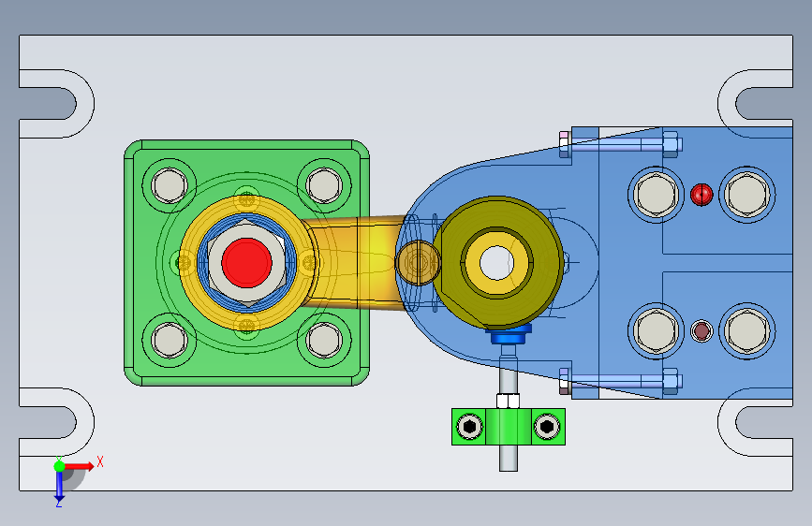
Task: Pick the upper-right hex bolt on the blue bracket
Action: (746, 195)
